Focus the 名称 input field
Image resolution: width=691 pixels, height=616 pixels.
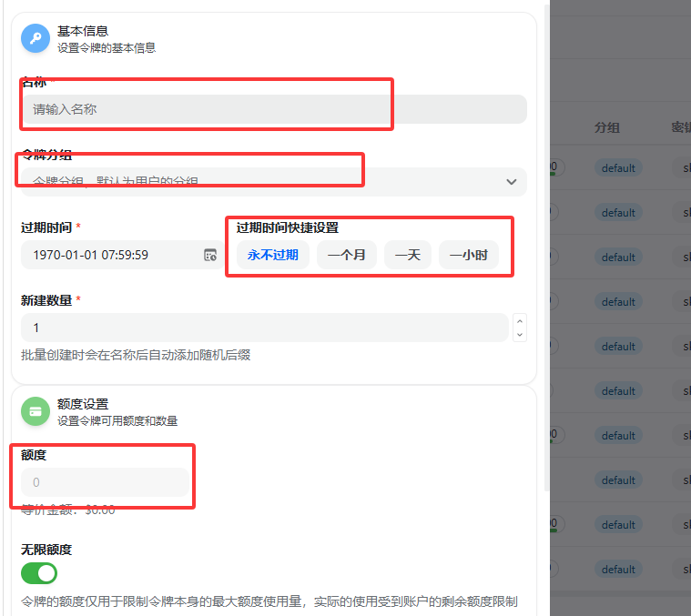[x=273, y=109]
